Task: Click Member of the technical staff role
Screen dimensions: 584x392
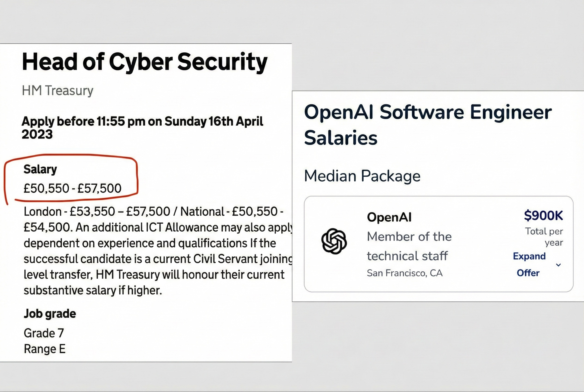Action: (x=409, y=246)
